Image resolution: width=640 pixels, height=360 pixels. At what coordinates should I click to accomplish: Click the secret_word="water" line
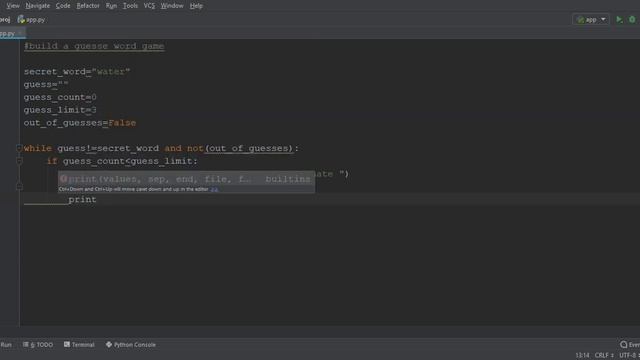point(77,71)
